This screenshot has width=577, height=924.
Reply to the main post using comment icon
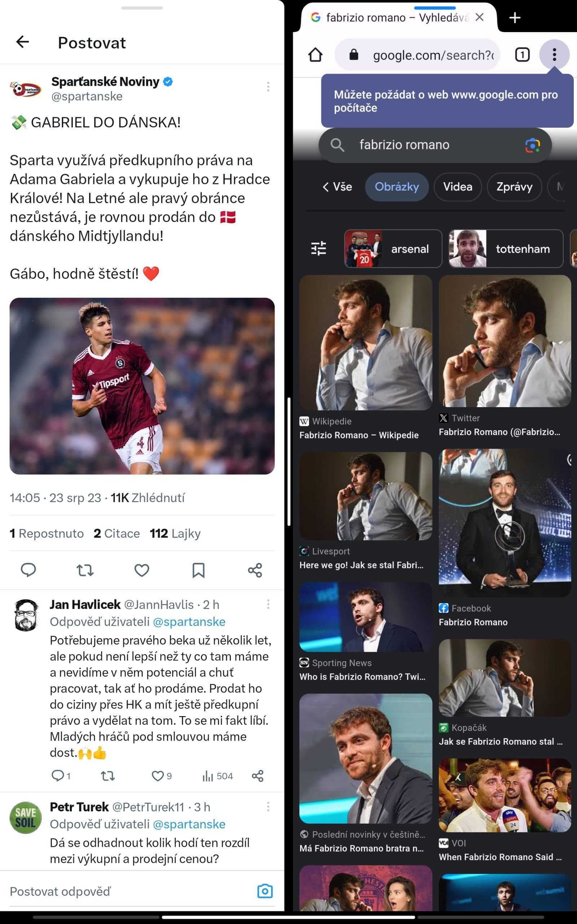[28, 570]
